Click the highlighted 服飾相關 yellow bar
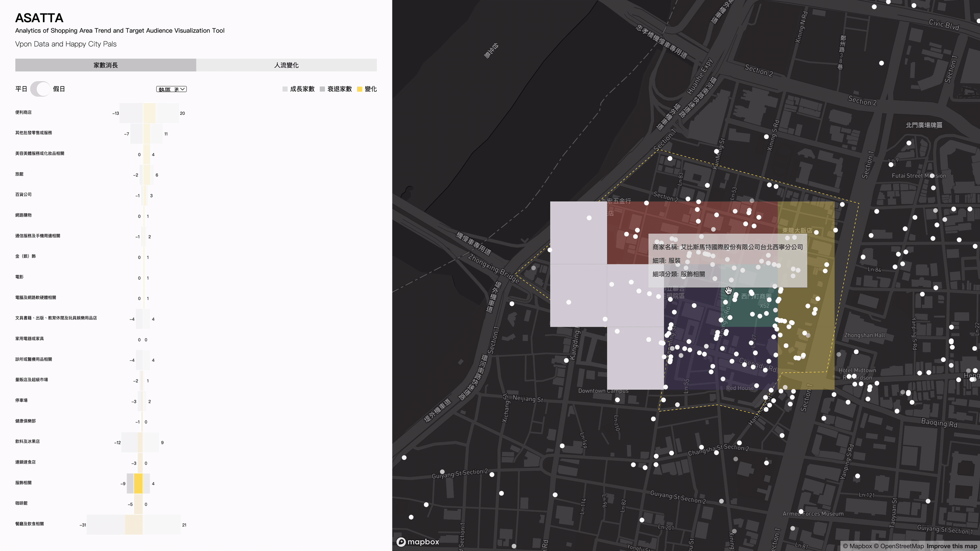Viewport: 980px width, 551px height. click(138, 483)
